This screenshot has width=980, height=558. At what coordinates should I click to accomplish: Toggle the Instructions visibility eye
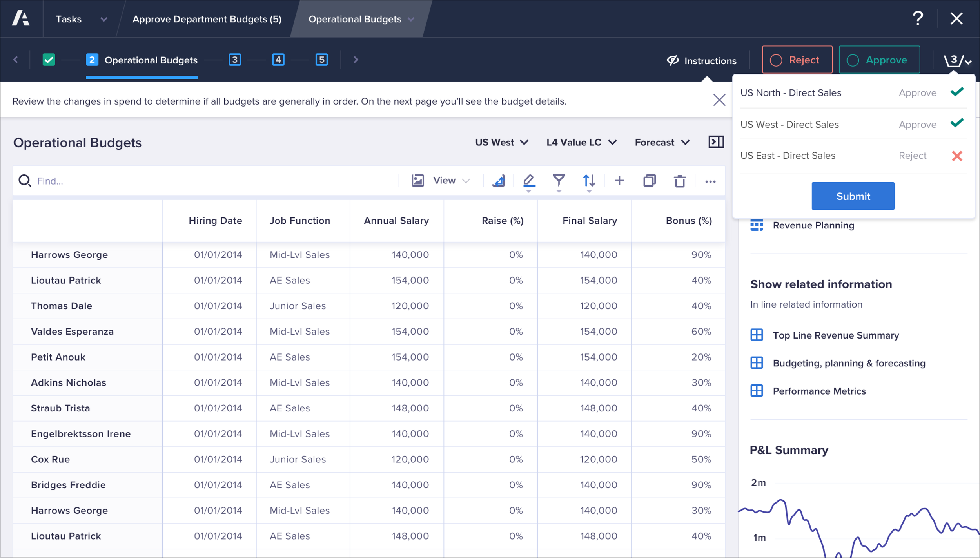pyautogui.click(x=673, y=60)
